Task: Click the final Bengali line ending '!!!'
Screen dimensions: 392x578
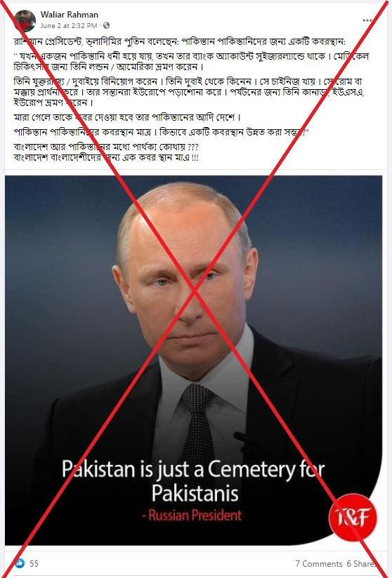Action: [x=106, y=158]
